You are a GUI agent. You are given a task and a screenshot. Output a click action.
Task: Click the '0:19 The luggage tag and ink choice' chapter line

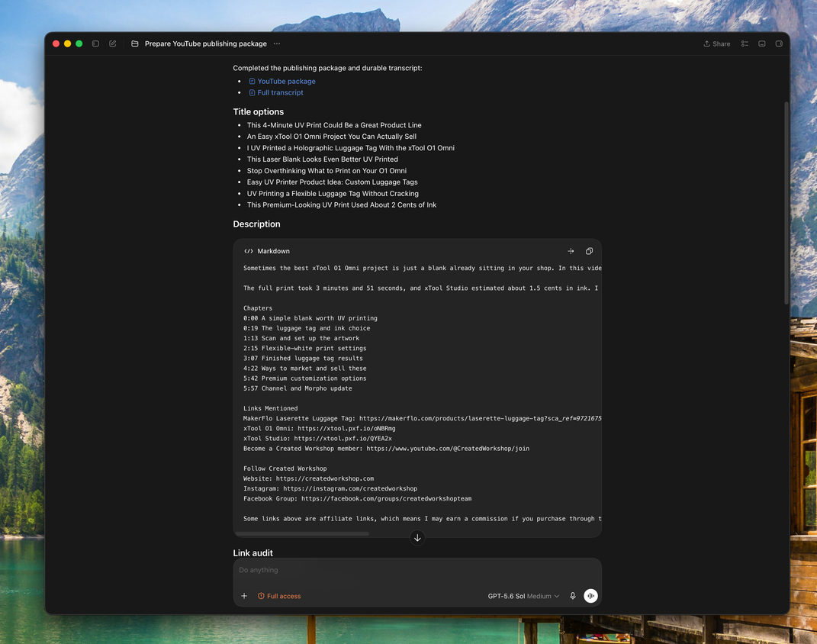[x=307, y=328]
